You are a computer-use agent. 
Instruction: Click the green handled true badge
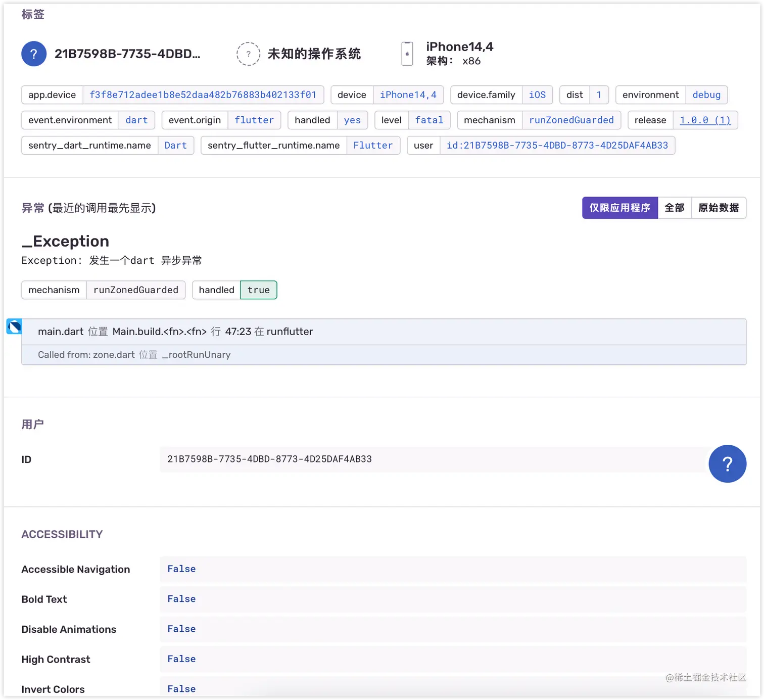[x=259, y=290]
